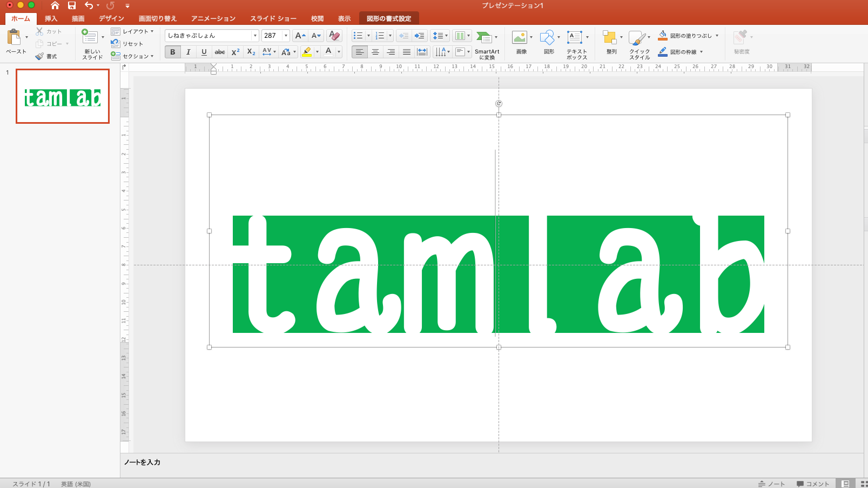Viewport: 868px width, 488px height.
Task: Toggle italic formatting
Action: click(x=188, y=52)
